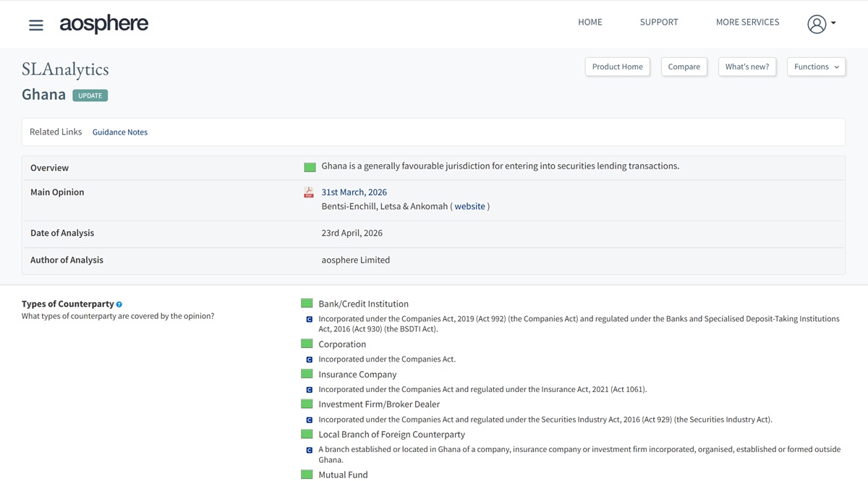This screenshot has width=868, height=481.
Task: Click the Author of Analysis row label
Action: 67,260
